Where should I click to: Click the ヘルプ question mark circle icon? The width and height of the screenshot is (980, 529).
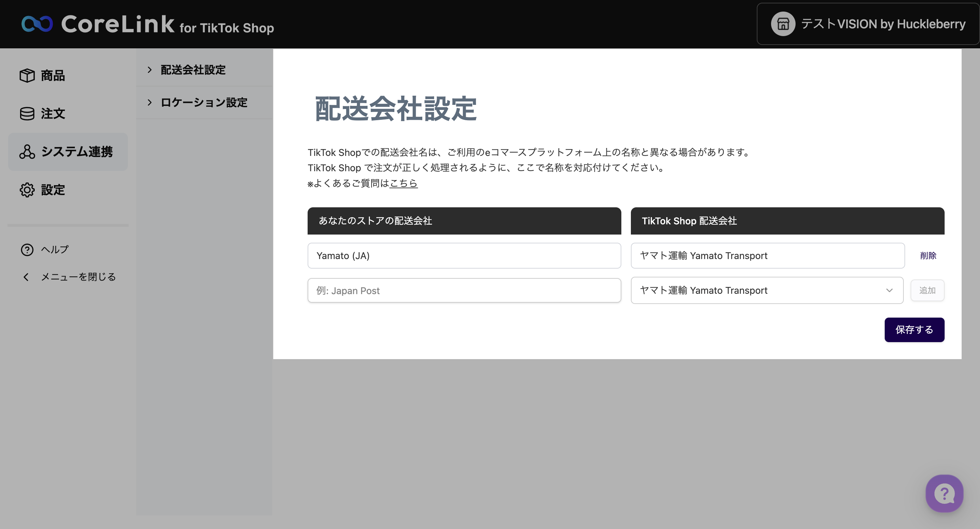coord(27,250)
